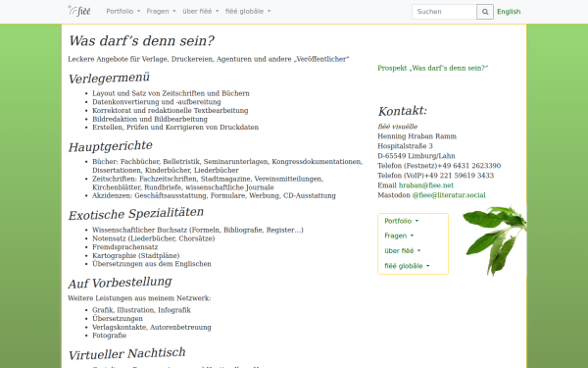Click "Datenkonvertierung und -aufbereitung" list item
Screen dimensions: 588x368
click(x=157, y=102)
